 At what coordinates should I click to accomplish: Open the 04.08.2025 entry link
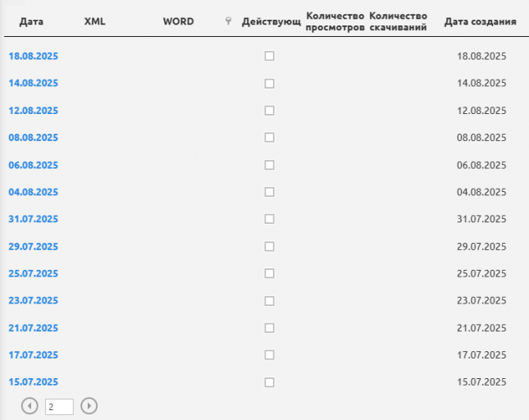point(34,192)
